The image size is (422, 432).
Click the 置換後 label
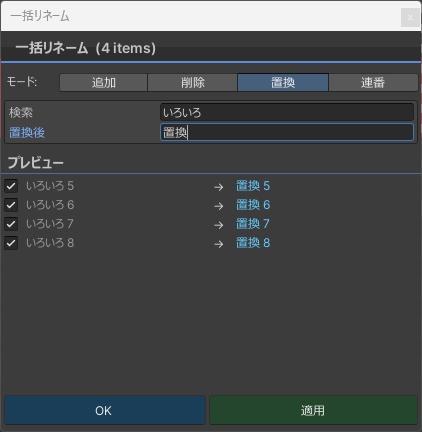[x=27, y=132]
